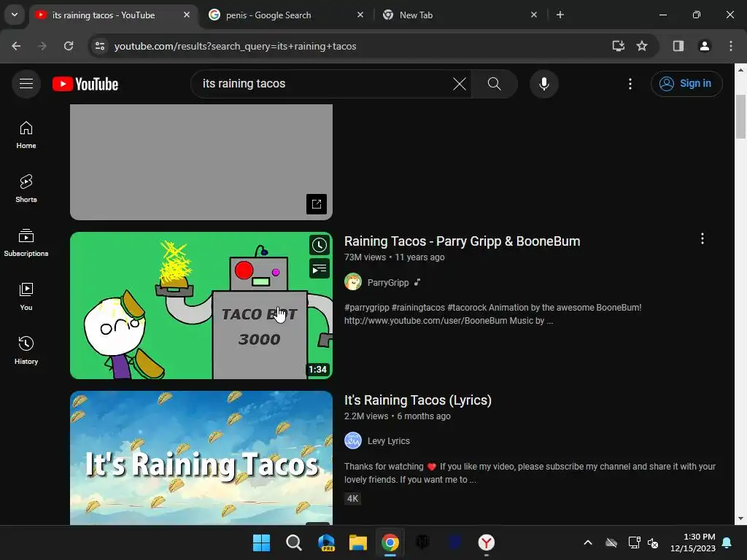Open It's Raining Tacos (Lyrics) title
The width and height of the screenshot is (747, 560).
click(x=418, y=400)
